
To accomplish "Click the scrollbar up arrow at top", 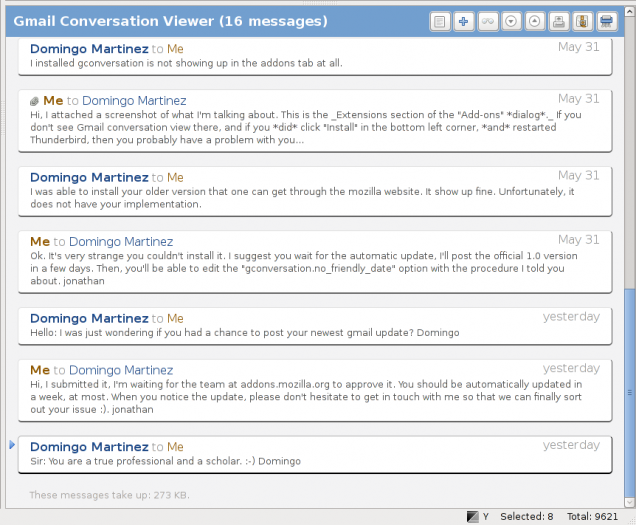I will 630,11.
